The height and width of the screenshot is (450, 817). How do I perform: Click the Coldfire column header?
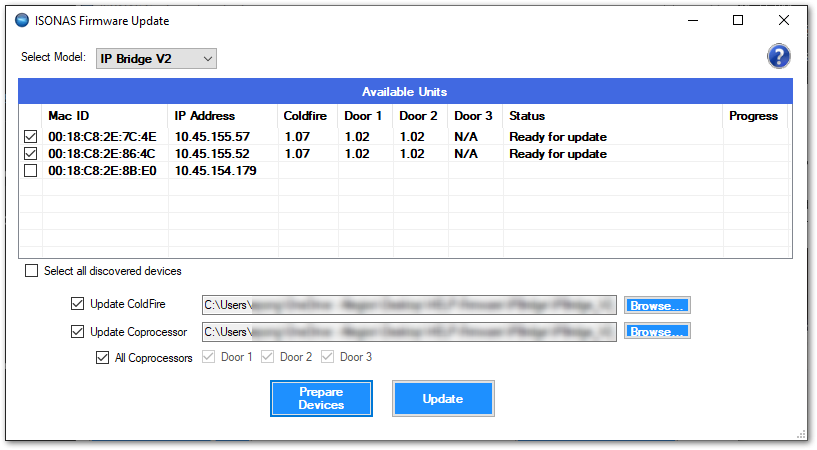coord(305,116)
